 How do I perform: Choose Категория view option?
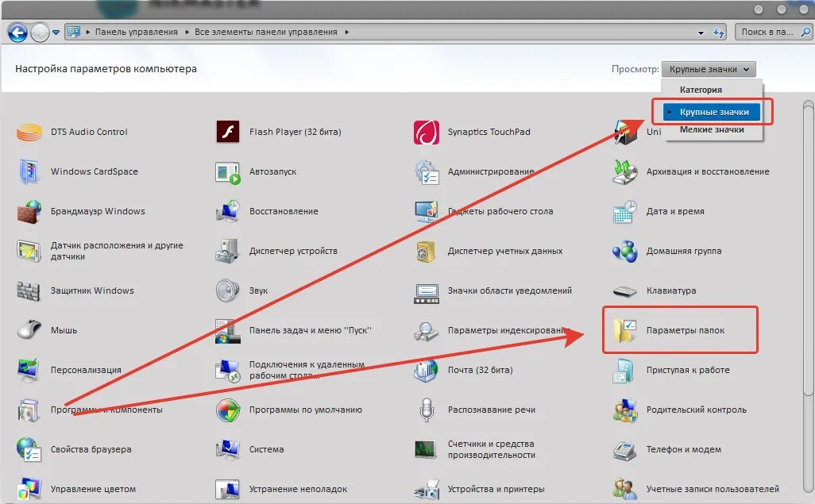pyautogui.click(x=701, y=90)
